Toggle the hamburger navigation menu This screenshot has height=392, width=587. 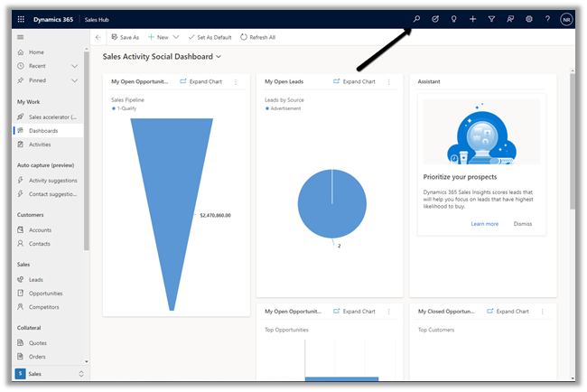point(20,37)
